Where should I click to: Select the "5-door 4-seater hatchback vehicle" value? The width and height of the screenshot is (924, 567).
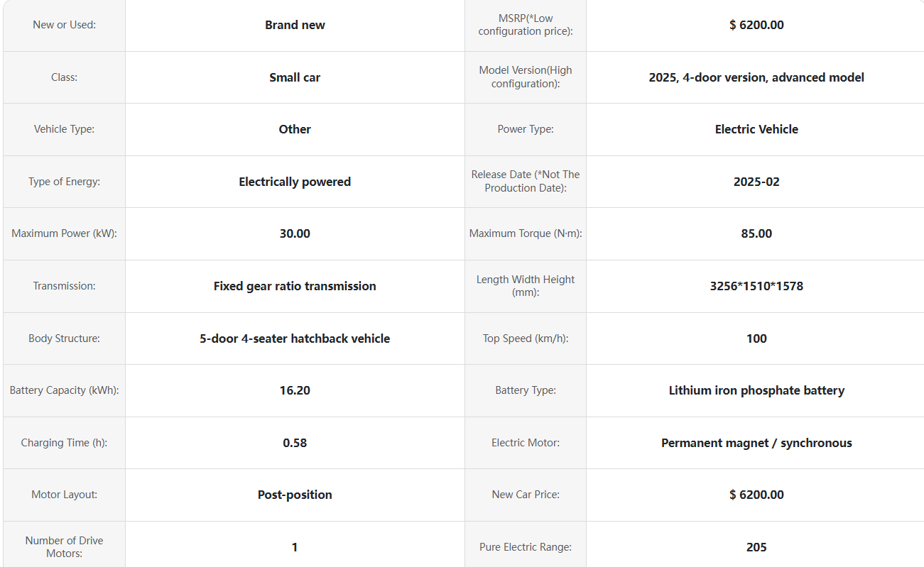[295, 338]
